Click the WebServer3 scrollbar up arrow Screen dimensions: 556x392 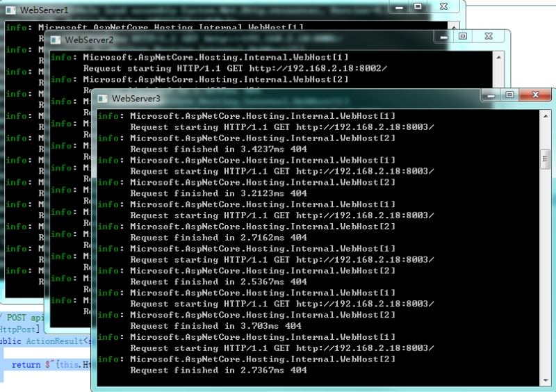coord(546,116)
